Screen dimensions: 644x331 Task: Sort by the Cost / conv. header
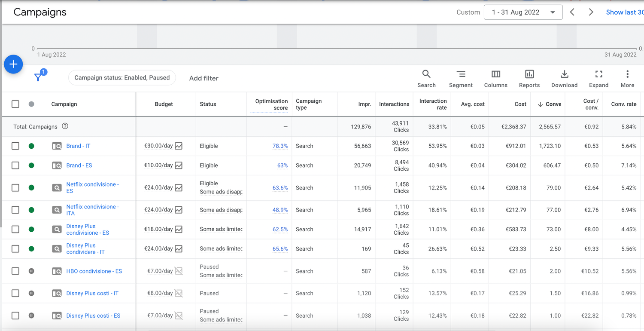591,104
